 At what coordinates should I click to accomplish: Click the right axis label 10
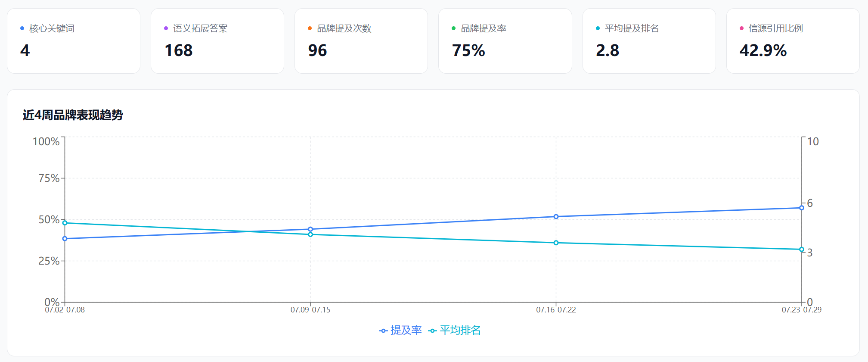[x=813, y=141]
